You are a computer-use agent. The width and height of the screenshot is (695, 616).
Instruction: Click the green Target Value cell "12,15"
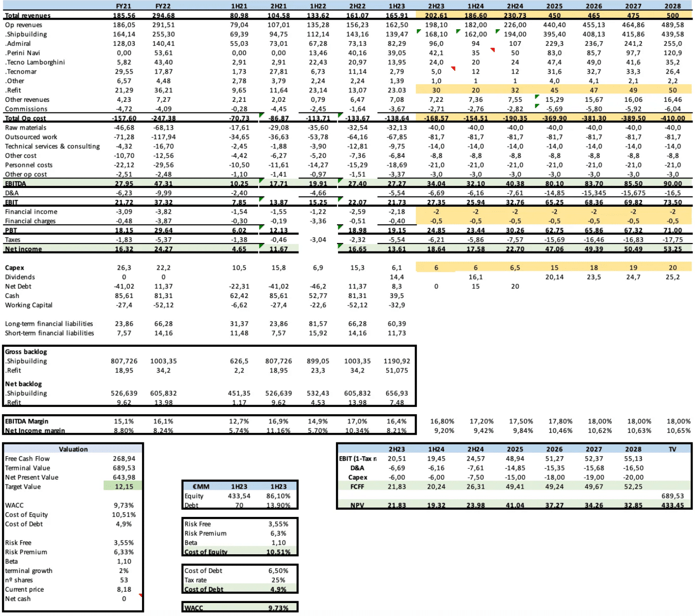[x=123, y=486]
